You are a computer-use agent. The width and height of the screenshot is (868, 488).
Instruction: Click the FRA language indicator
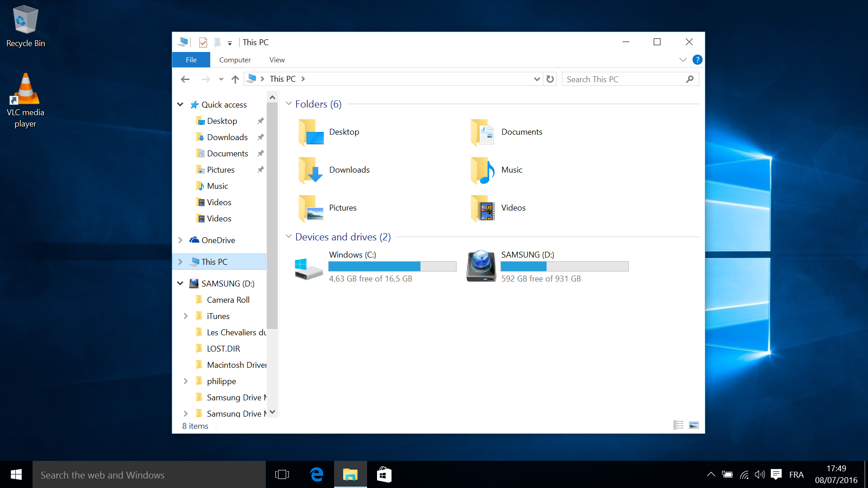pos(796,474)
